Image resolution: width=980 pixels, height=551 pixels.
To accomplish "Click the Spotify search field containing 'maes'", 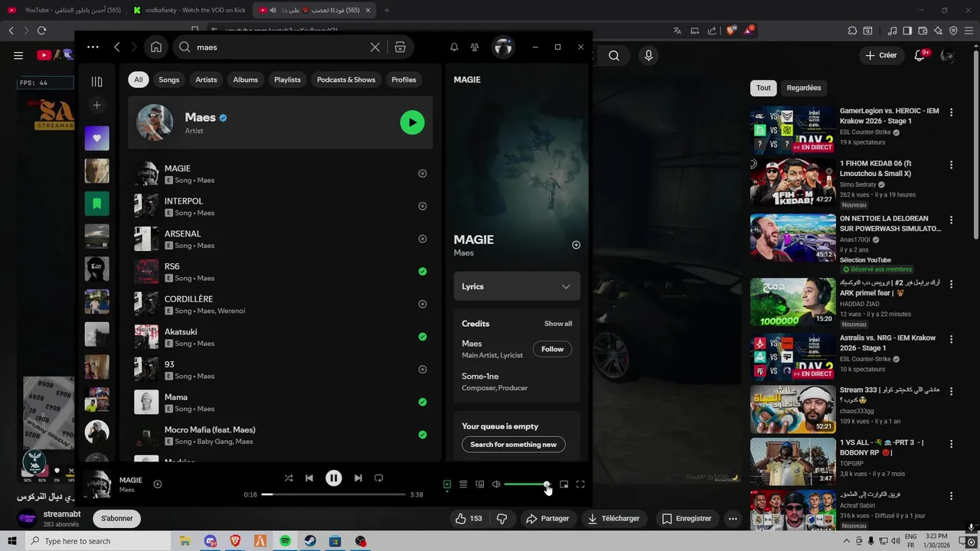I will tap(279, 47).
